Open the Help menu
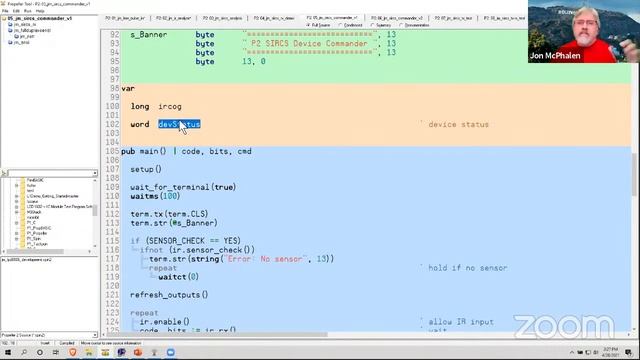640x360 pixels. tap(40, 11)
